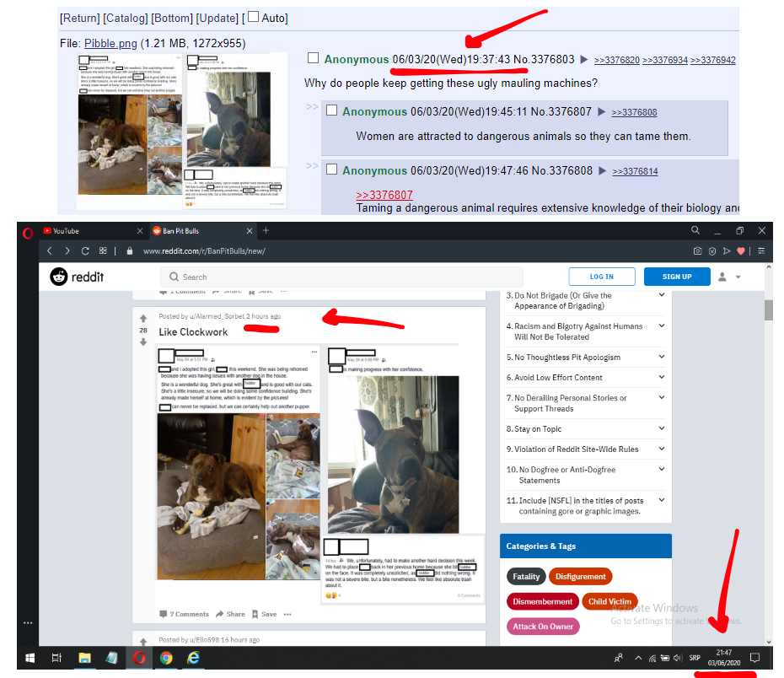The height and width of the screenshot is (678, 784).
Task: Reload the Reddit page
Action: point(85,251)
